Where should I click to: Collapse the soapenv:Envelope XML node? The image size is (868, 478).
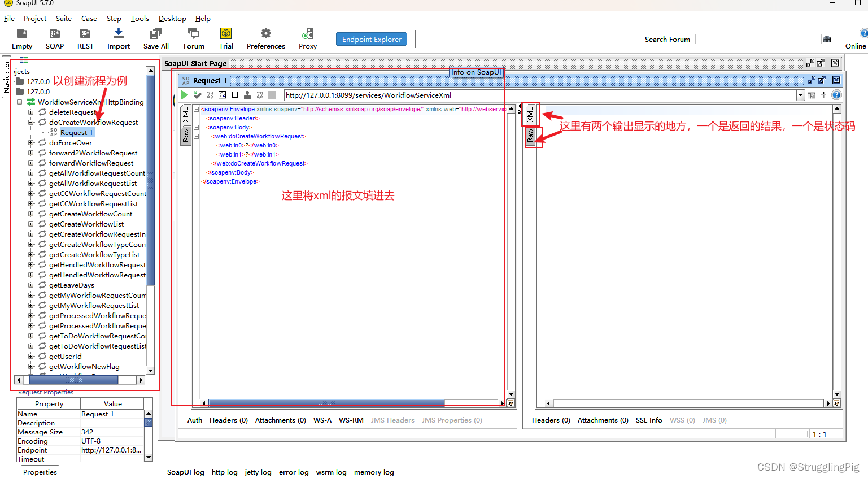[x=196, y=109]
